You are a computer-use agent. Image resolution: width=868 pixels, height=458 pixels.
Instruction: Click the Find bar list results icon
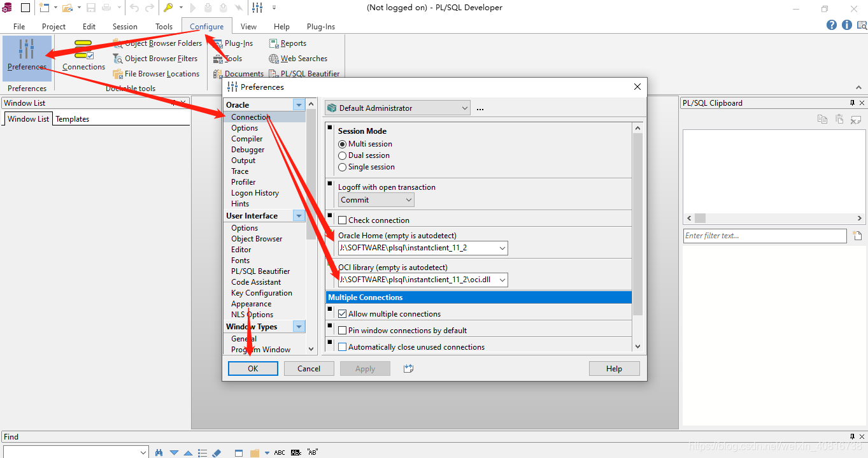coord(203,453)
